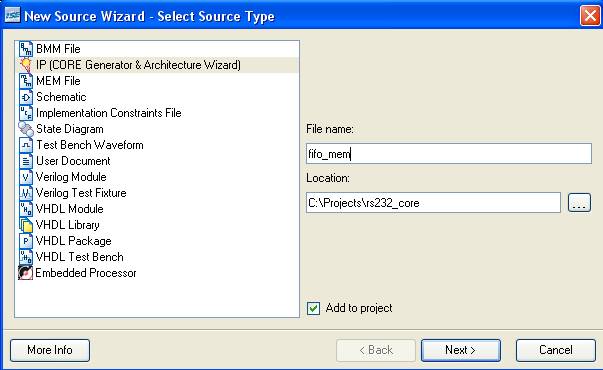
Task: Toggle the Add to project checkbox
Action: 313,308
